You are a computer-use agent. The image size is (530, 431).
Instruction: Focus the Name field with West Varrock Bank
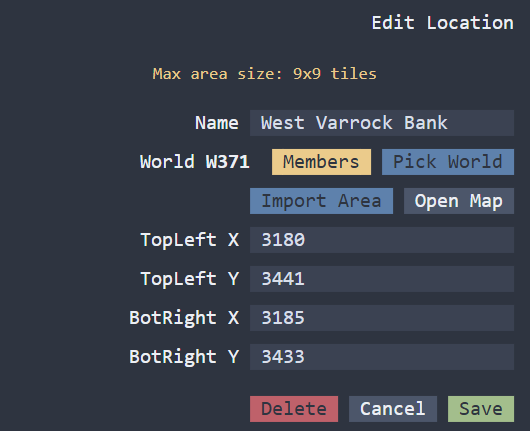[x=382, y=123]
